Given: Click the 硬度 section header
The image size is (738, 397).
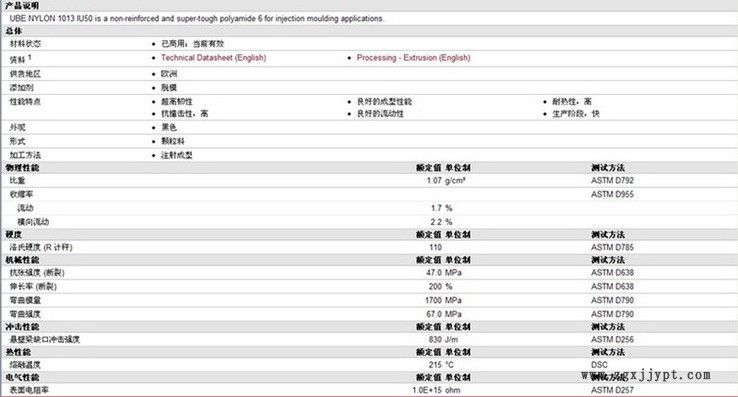Looking at the screenshot, I should [14, 235].
